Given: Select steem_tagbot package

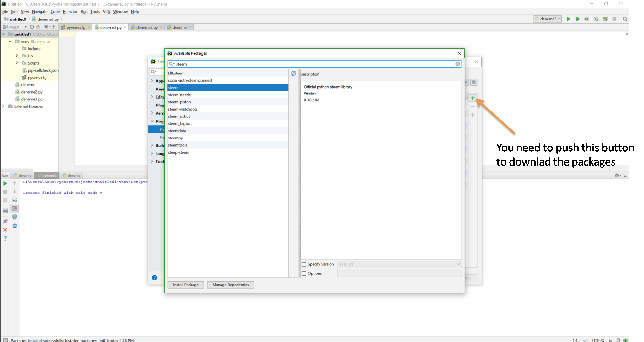Looking at the screenshot, I should pyautogui.click(x=228, y=124).
